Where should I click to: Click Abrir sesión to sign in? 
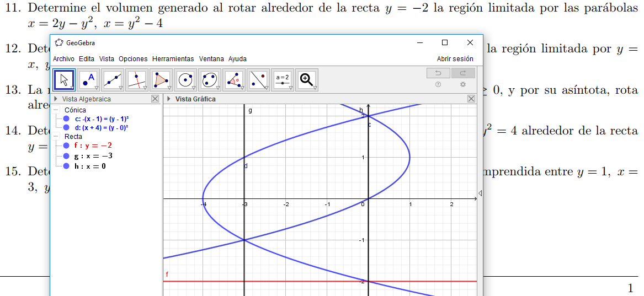click(x=455, y=59)
